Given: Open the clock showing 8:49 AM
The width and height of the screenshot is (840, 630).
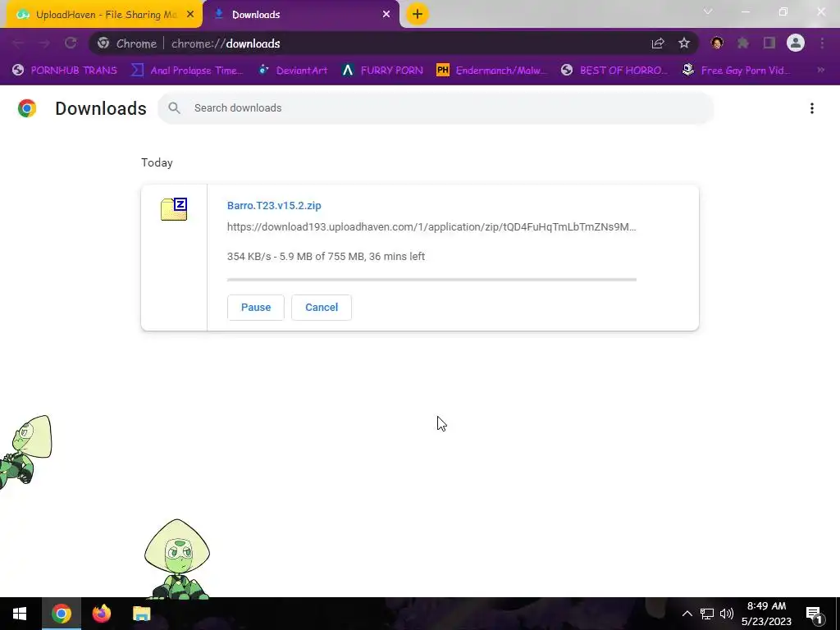Looking at the screenshot, I should [767, 614].
